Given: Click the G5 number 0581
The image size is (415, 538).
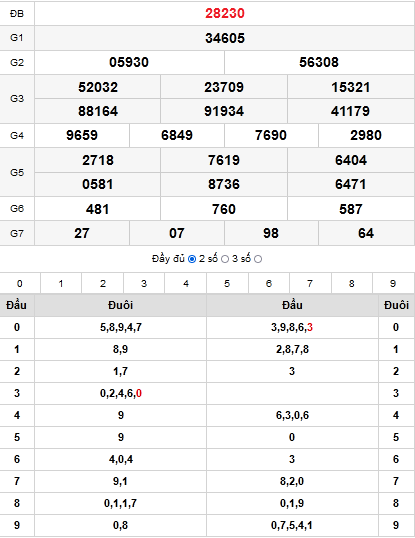Looking at the screenshot, I should (x=98, y=184).
